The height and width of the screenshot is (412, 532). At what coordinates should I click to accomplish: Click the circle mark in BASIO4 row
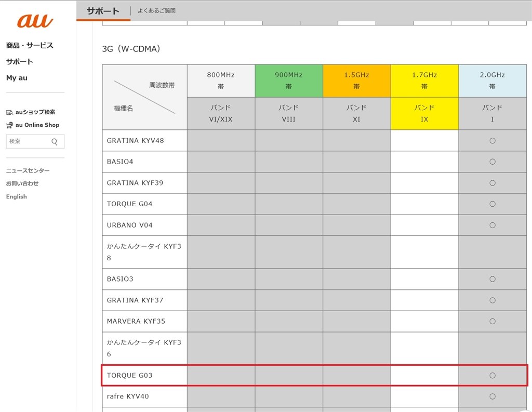[493, 162]
